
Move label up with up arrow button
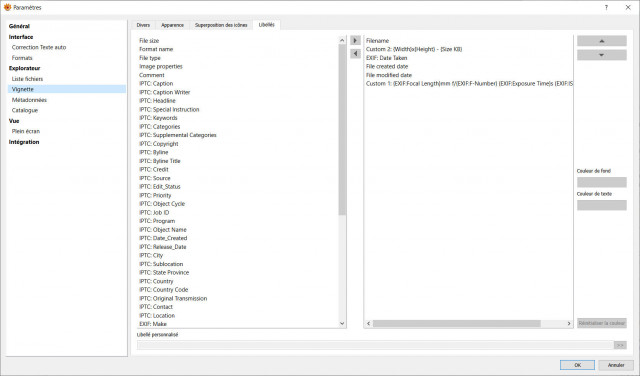pyautogui.click(x=602, y=41)
